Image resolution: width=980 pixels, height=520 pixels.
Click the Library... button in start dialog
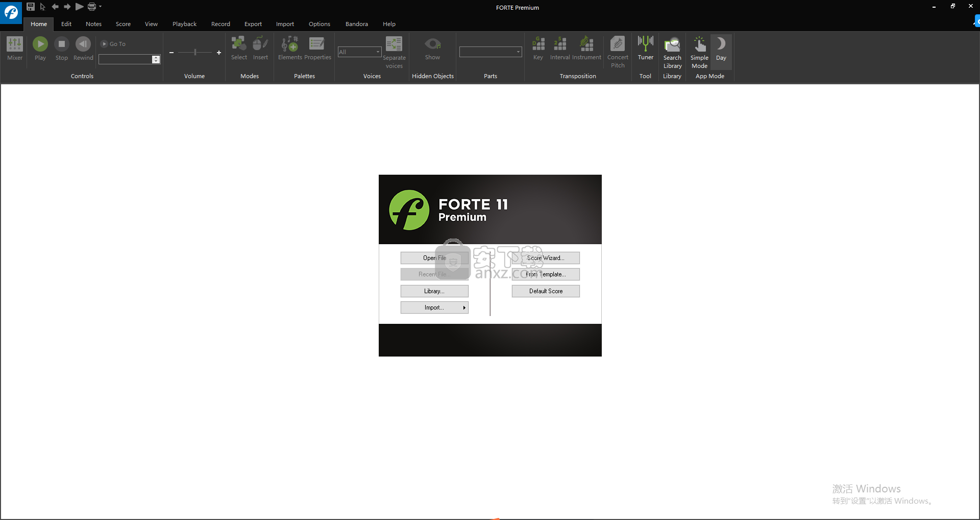(434, 291)
